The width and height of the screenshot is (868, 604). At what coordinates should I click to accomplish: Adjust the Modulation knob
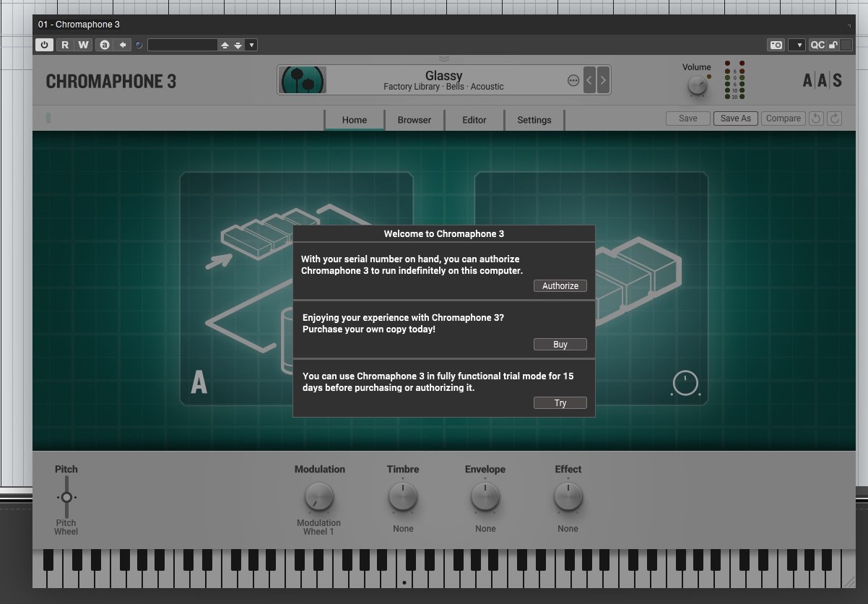[319, 497]
